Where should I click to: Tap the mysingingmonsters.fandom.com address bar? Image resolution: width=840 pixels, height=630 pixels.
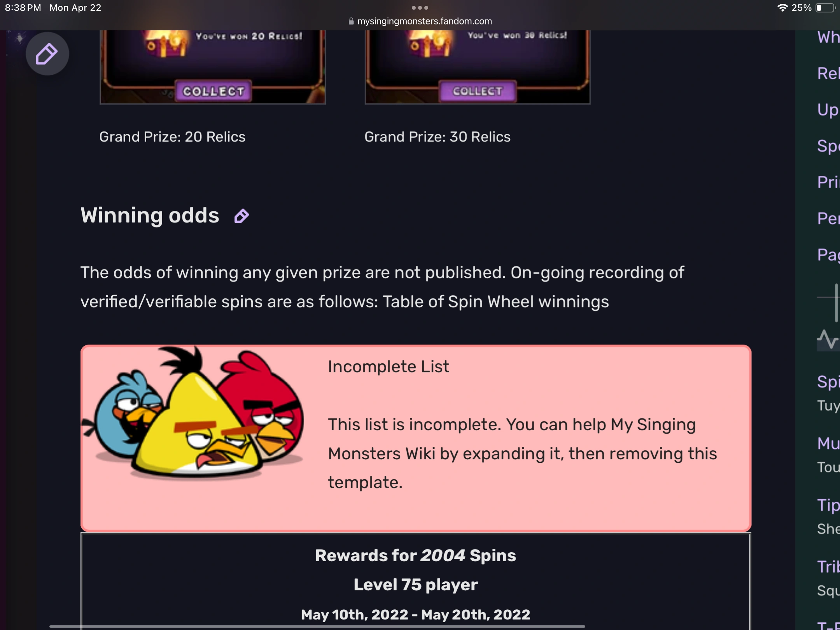click(424, 21)
